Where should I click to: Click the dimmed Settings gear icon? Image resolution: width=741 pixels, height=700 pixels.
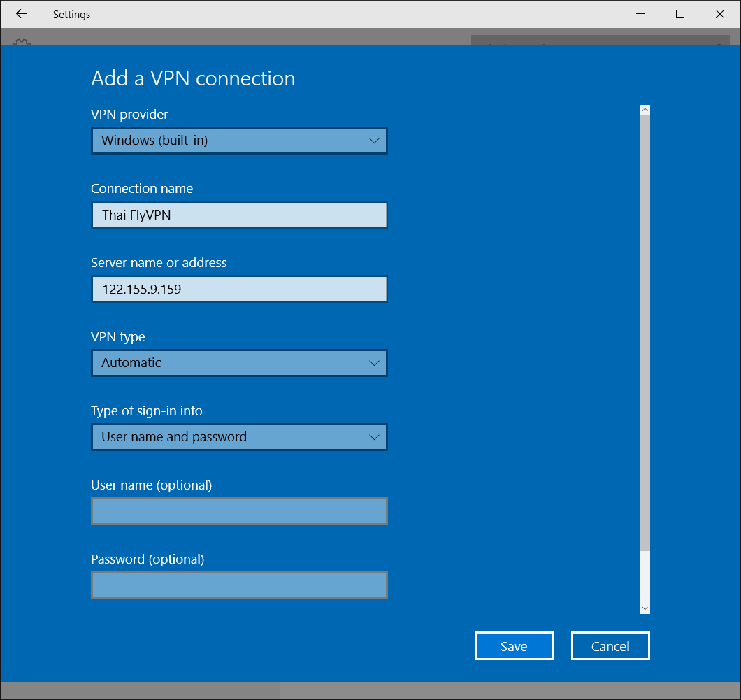(22, 43)
